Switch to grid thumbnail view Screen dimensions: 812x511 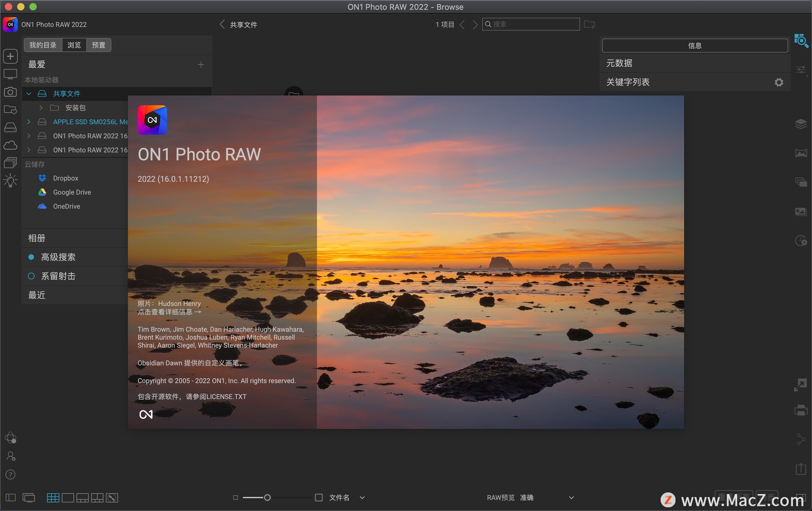coord(53,497)
